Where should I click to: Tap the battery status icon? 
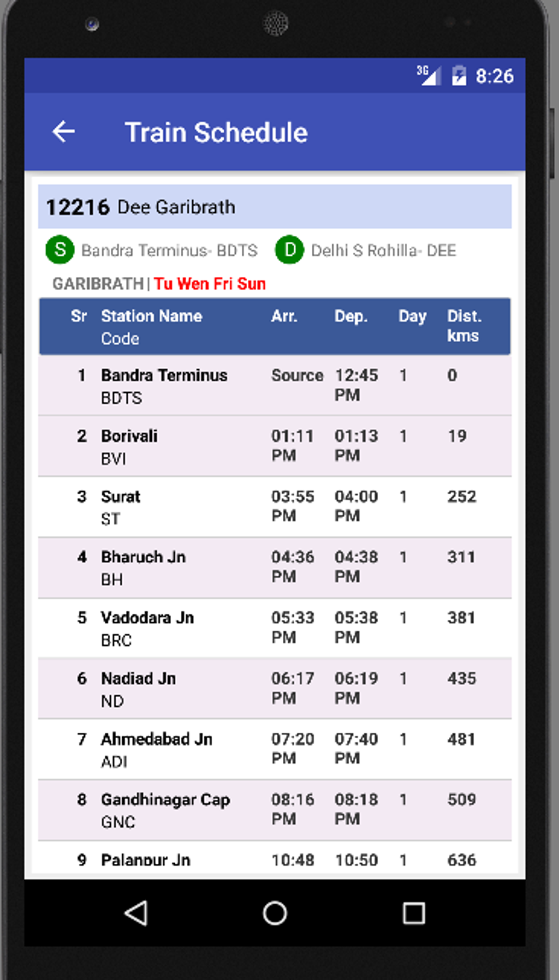[x=459, y=75]
